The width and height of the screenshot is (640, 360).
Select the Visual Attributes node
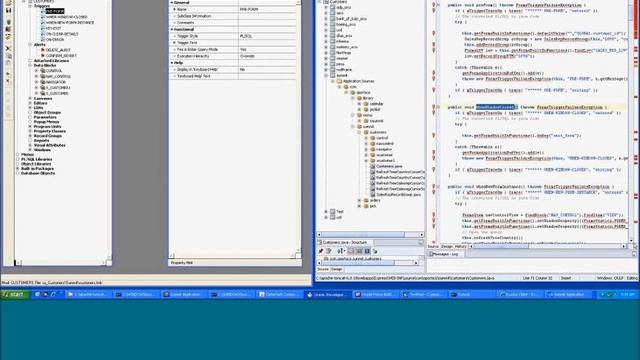49,145
